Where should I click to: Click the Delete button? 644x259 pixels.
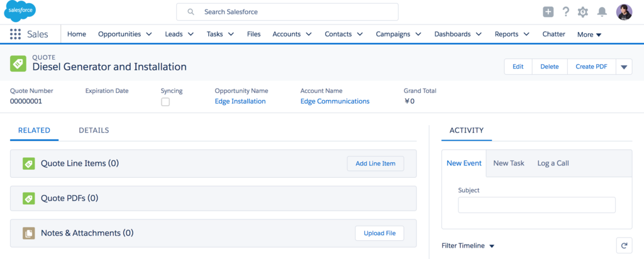(550, 67)
